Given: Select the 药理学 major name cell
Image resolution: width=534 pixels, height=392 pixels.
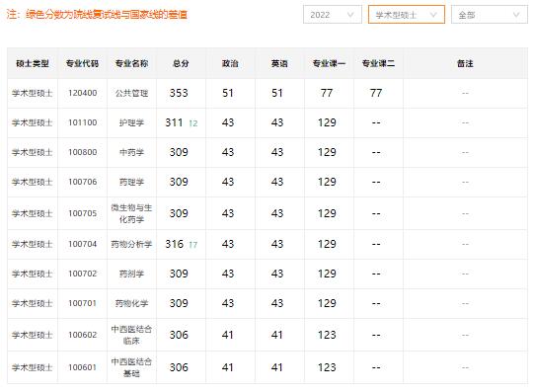Looking at the screenshot, I should [132, 182].
